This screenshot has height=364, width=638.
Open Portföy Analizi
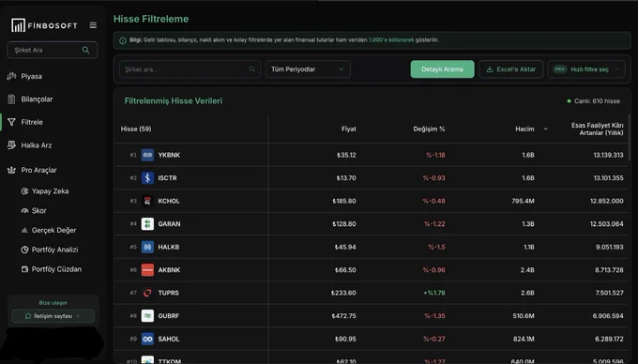tap(55, 250)
